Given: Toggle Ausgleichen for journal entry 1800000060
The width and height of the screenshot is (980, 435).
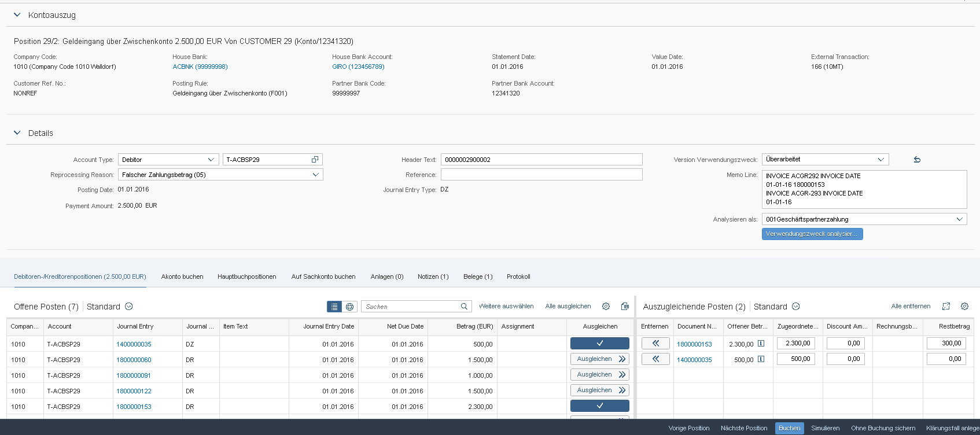Looking at the screenshot, I should 599,359.
